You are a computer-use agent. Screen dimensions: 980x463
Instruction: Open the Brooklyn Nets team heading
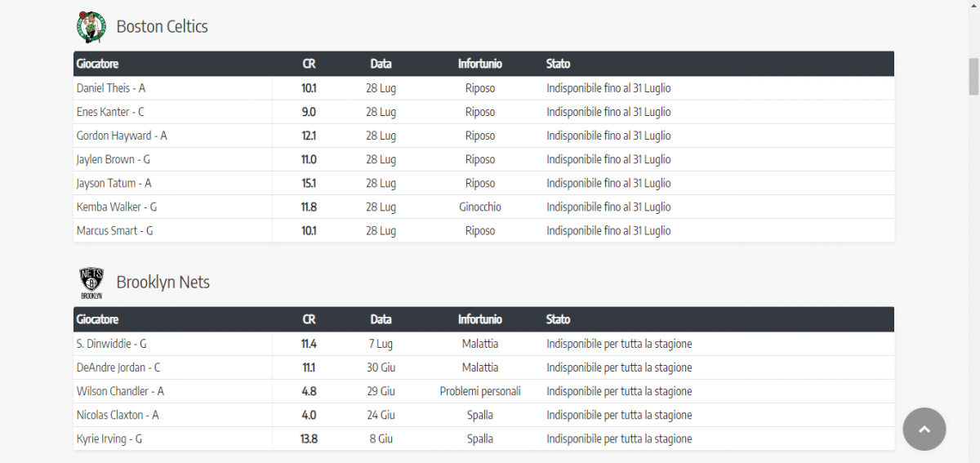pyautogui.click(x=163, y=283)
